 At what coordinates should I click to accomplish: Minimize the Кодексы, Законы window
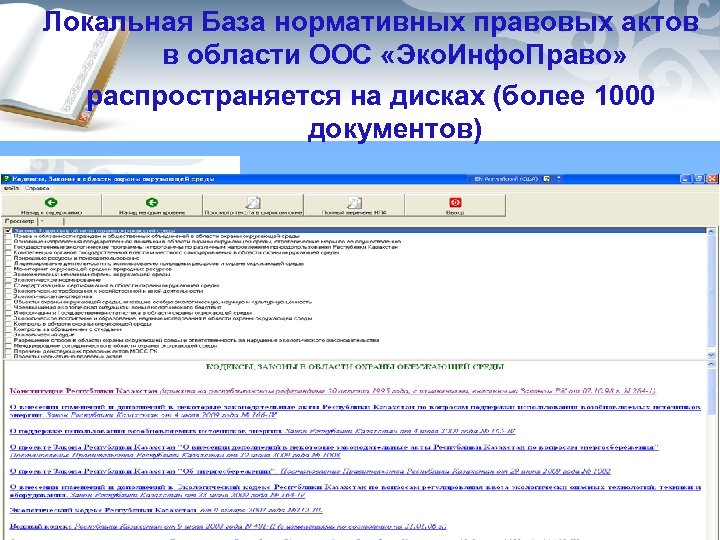click(686, 179)
